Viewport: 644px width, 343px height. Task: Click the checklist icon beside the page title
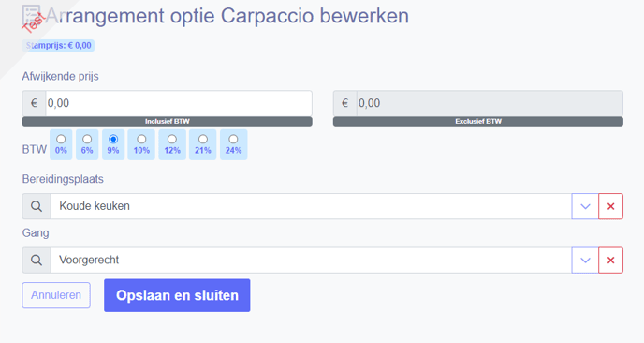coord(31,15)
